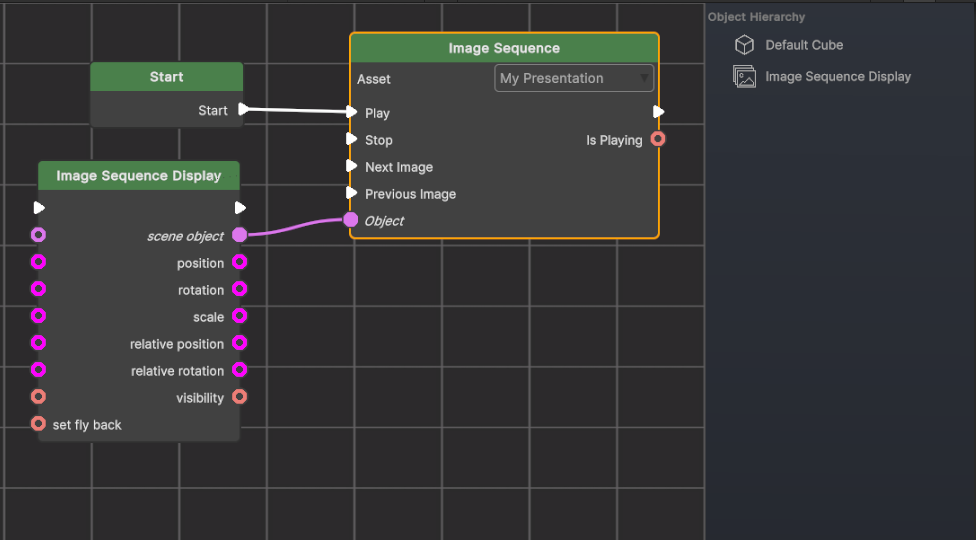Viewport: 976px width, 540px height.
Task: Click the Next Image input port
Action: pyautogui.click(x=352, y=166)
